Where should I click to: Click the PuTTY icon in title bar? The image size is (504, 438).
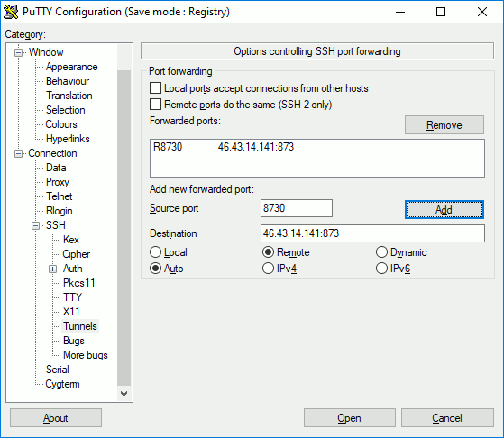(x=11, y=12)
